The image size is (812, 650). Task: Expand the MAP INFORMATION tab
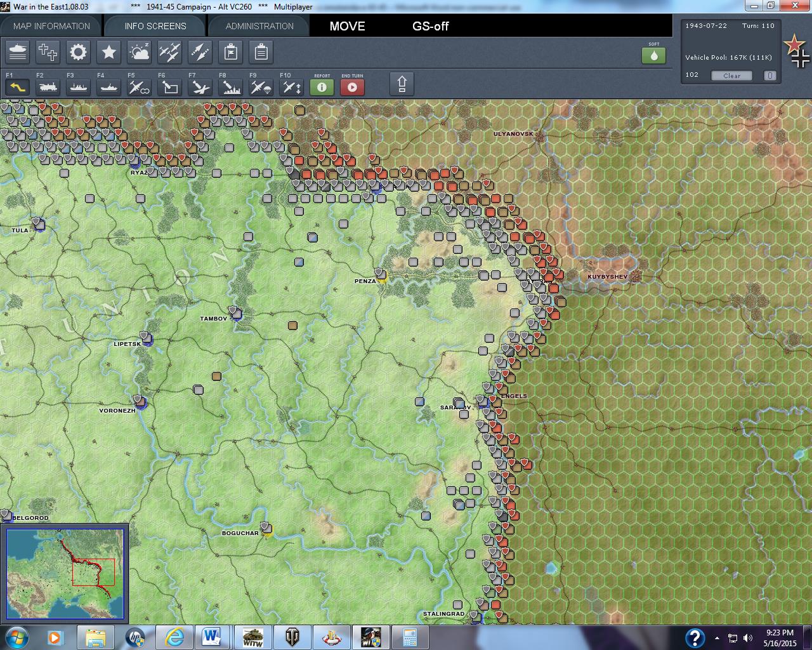coord(51,26)
